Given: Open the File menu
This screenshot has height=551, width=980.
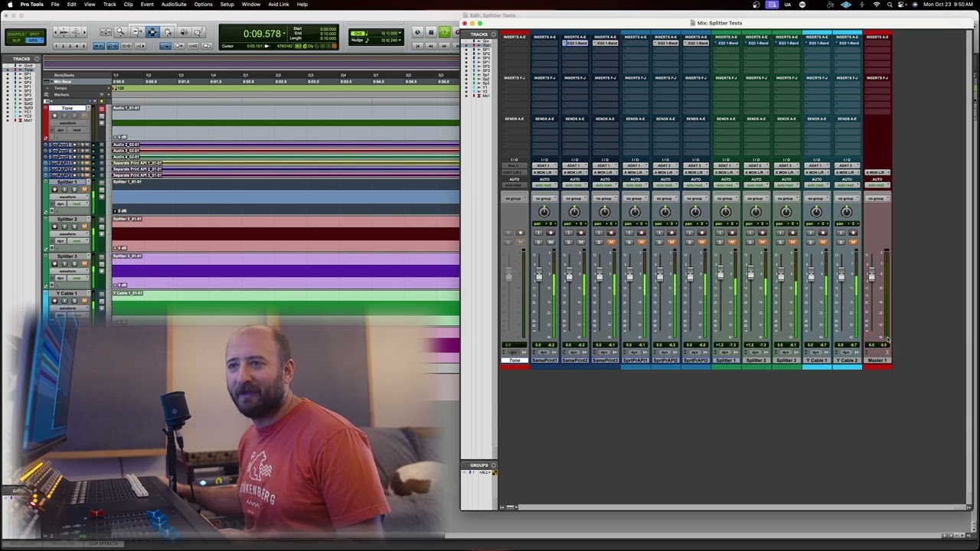Looking at the screenshot, I should coord(55,5).
